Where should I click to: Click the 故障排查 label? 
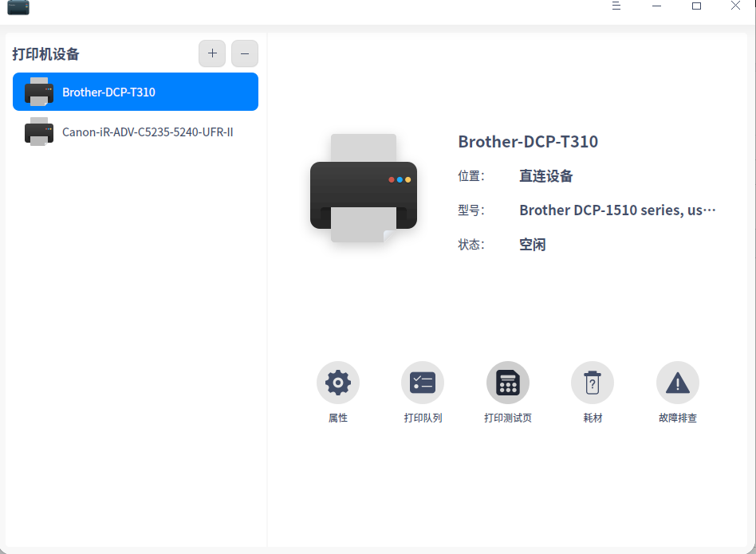677,418
